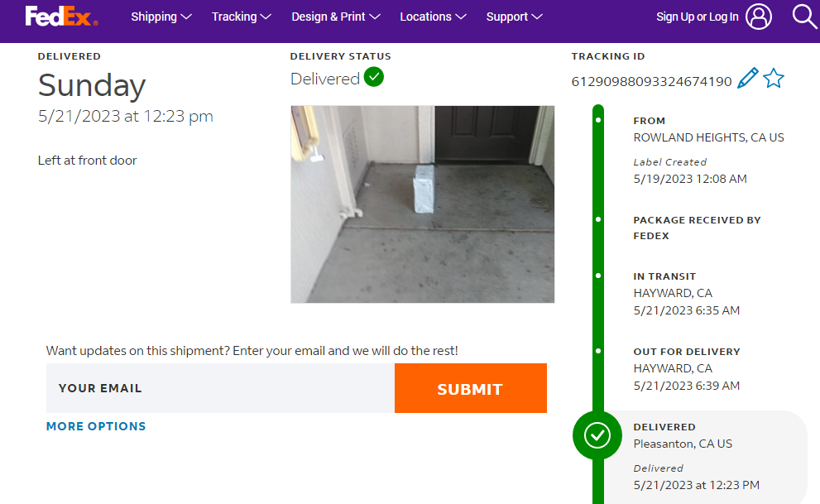
Task: Click the Out for Delivery timeline dot
Action: coord(598,352)
